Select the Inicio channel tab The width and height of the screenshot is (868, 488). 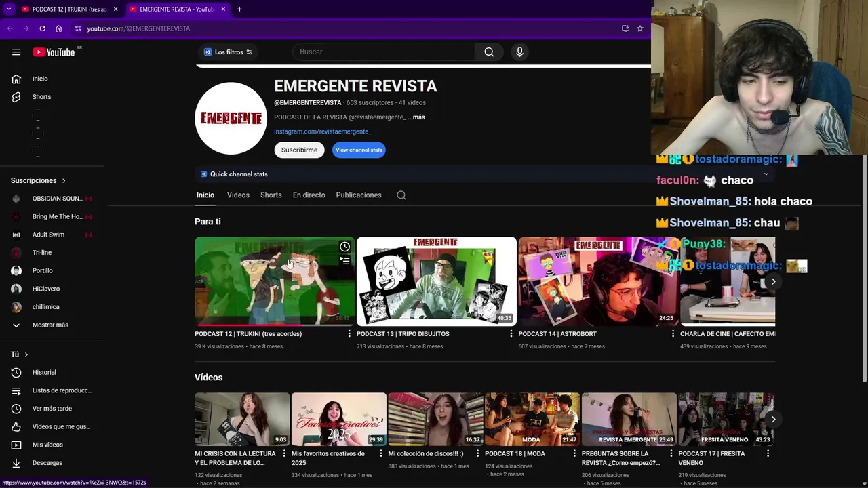click(205, 195)
